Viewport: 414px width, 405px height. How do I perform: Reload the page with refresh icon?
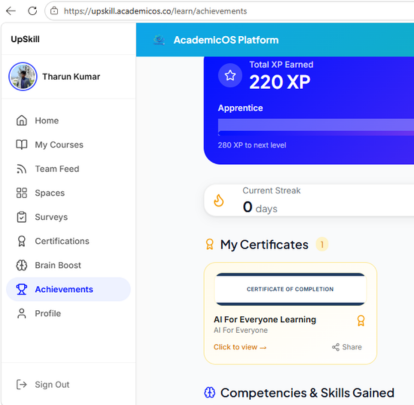(x=32, y=11)
